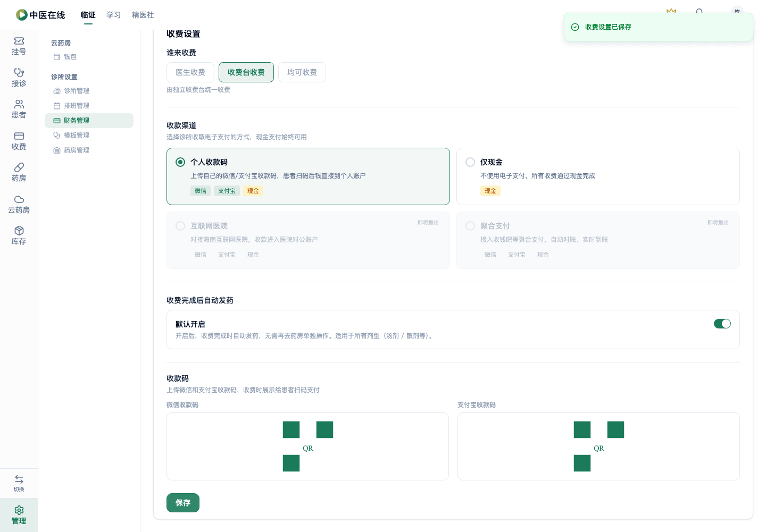
Task: Open the 云药房 cloud sidebar icon
Action: click(x=19, y=199)
